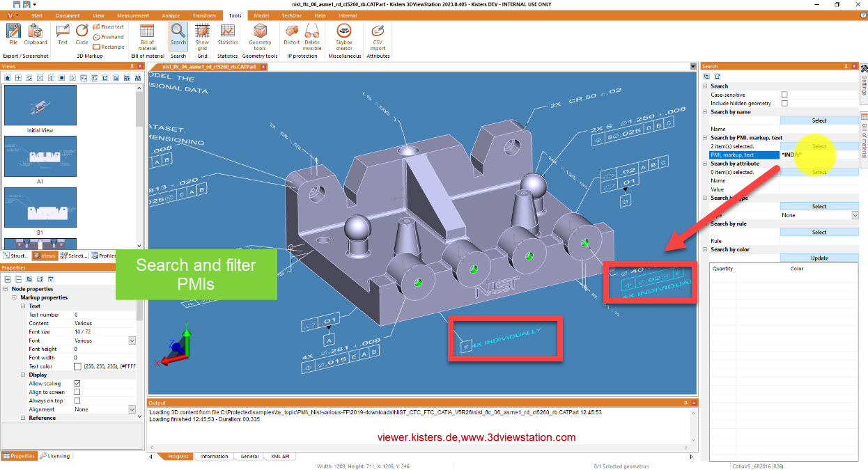Collapse Node properties section
The height and width of the screenshot is (470, 868).
(6, 289)
